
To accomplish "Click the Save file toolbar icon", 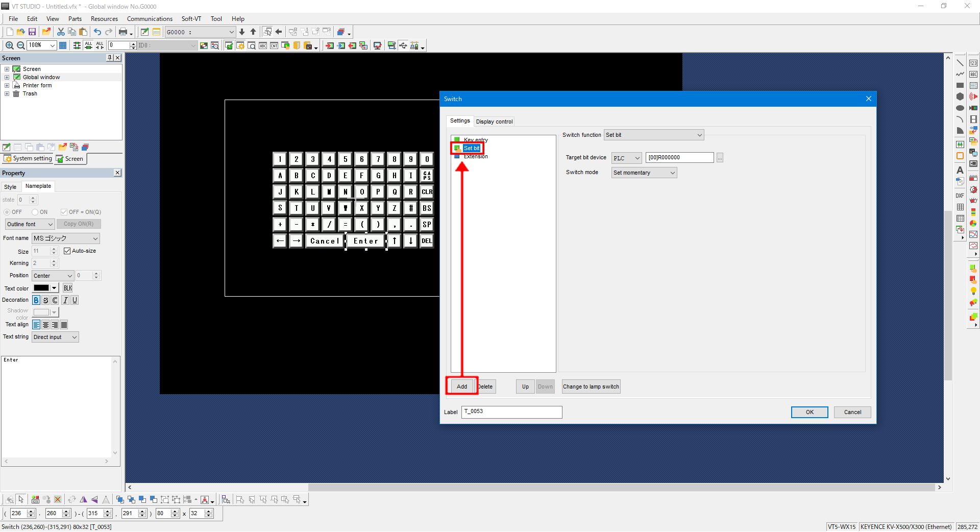I will (32, 32).
